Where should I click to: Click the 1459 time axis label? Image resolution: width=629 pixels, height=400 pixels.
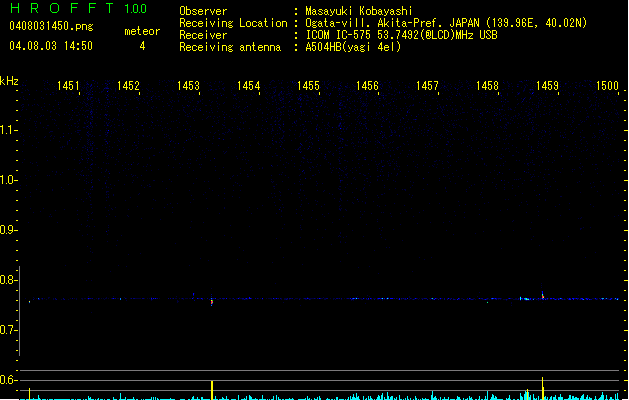(x=547, y=86)
